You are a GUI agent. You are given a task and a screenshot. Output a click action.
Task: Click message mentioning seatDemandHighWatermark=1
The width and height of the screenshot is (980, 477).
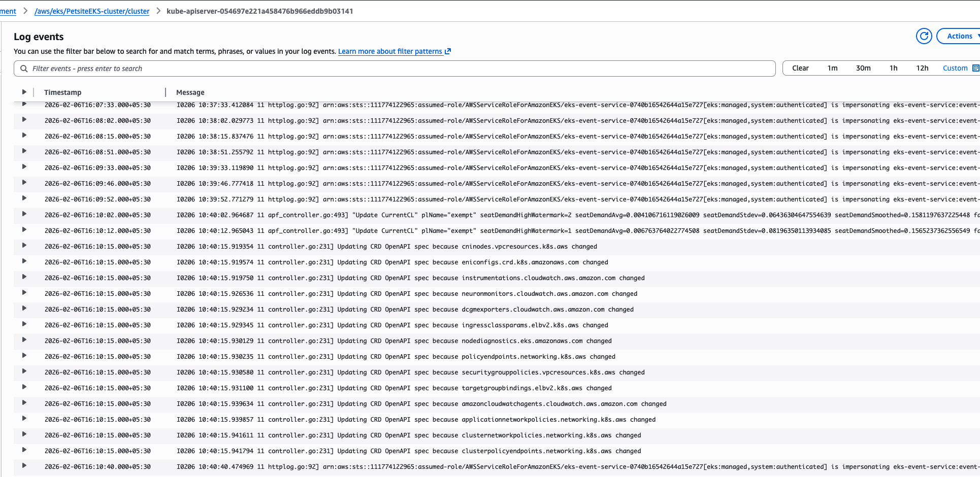[x=578, y=231]
